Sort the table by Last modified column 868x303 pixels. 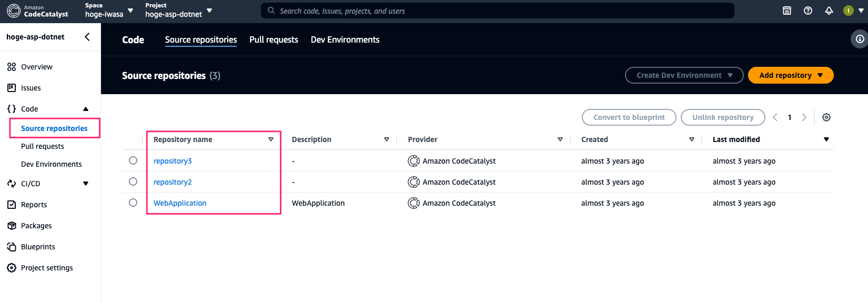tap(736, 139)
